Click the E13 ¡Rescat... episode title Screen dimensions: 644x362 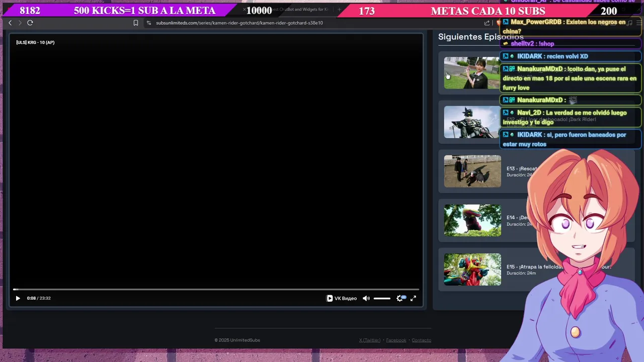[x=522, y=168]
